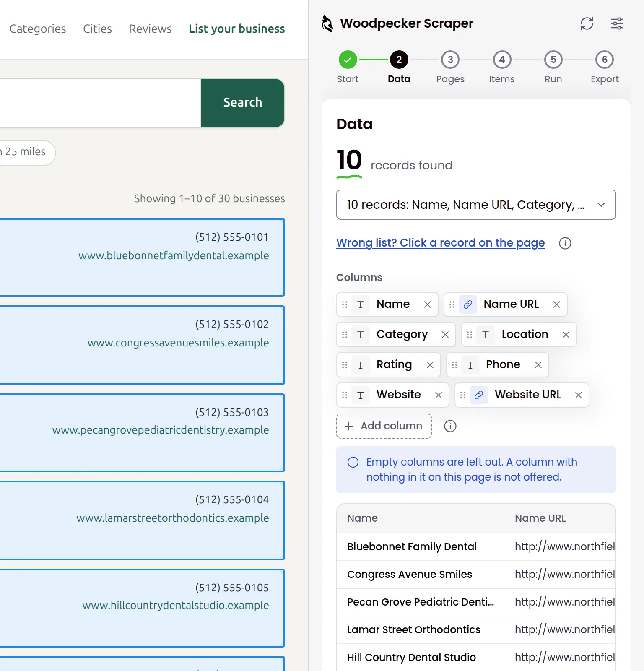Open www.congressavenuesmiles.example link
The height and width of the screenshot is (671, 644).
click(178, 343)
